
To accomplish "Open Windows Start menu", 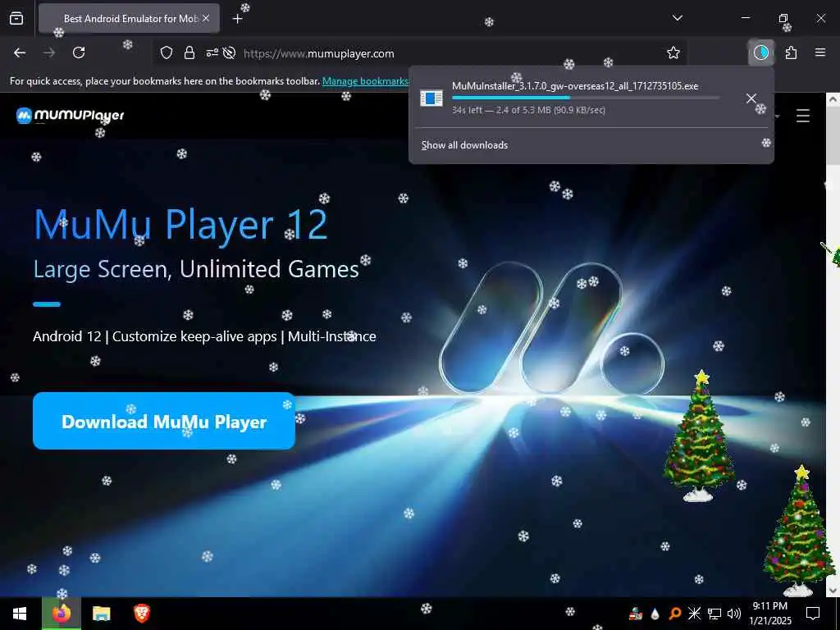I will (x=20, y=614).
